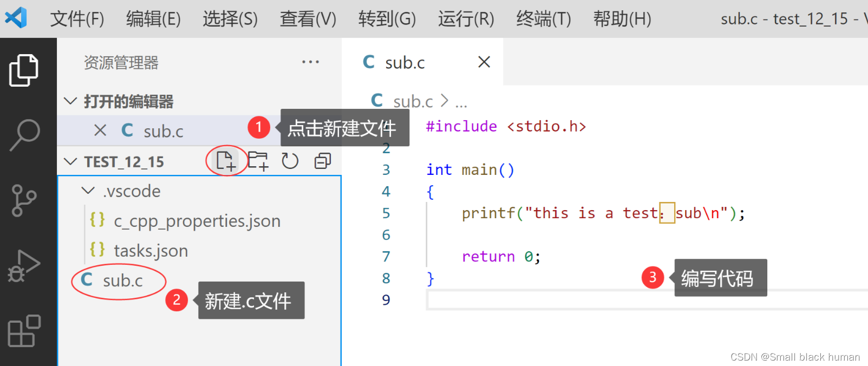This screenshot has width=868, height=366.
Task: Close the sub.c editor tab
Action: coord(484,62)
